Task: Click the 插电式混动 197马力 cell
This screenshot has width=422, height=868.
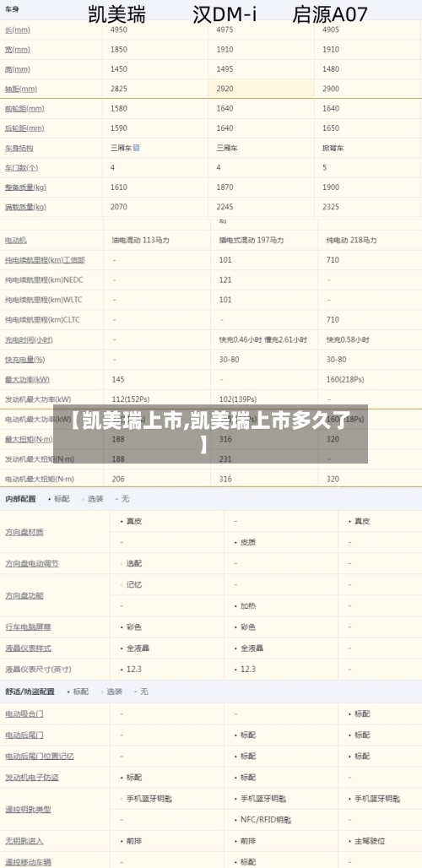Action: pyautogui.click(x=252, y=241)
